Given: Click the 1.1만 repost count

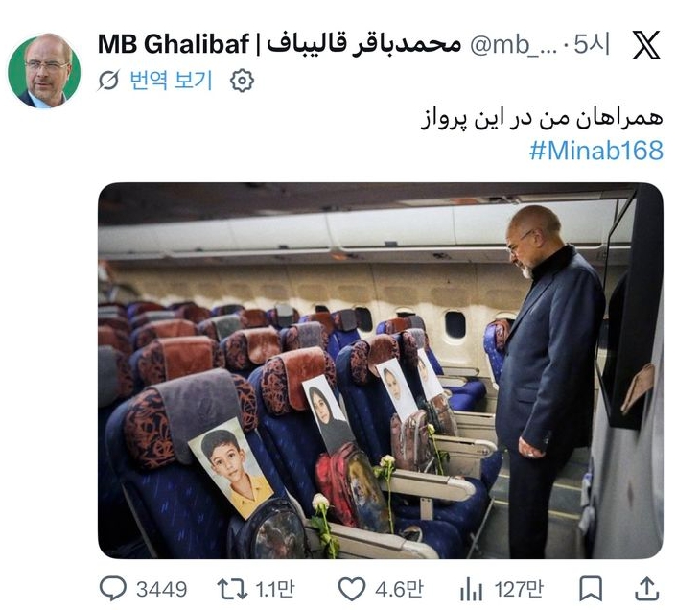Looking at the screenshot, I should 274,590.
